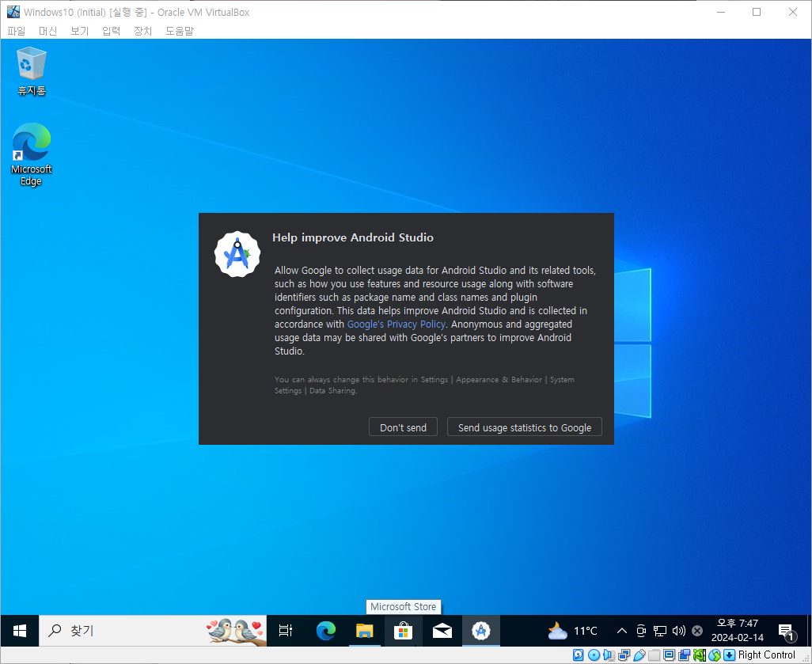Image resolution: width=812 pixels, height=664 pixels.
Task: Maximize the VirtualBox window
Action: coord(757,12)
